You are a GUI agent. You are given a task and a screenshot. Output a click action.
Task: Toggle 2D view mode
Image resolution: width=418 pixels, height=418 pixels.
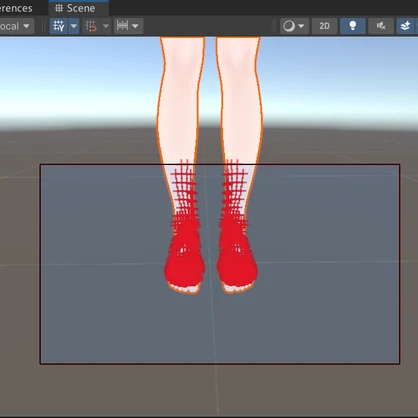(x=324, y=26)
